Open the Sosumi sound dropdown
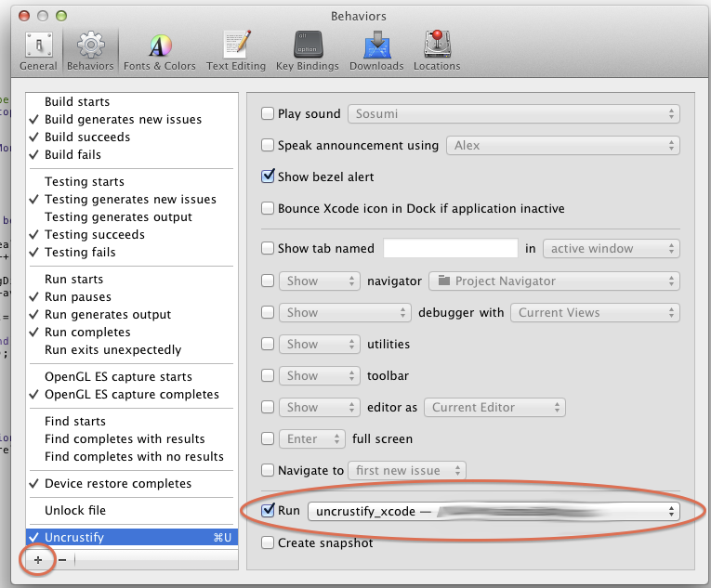This screenshot has width=711, height=588. pyautogui.click(x=513, y=114)
